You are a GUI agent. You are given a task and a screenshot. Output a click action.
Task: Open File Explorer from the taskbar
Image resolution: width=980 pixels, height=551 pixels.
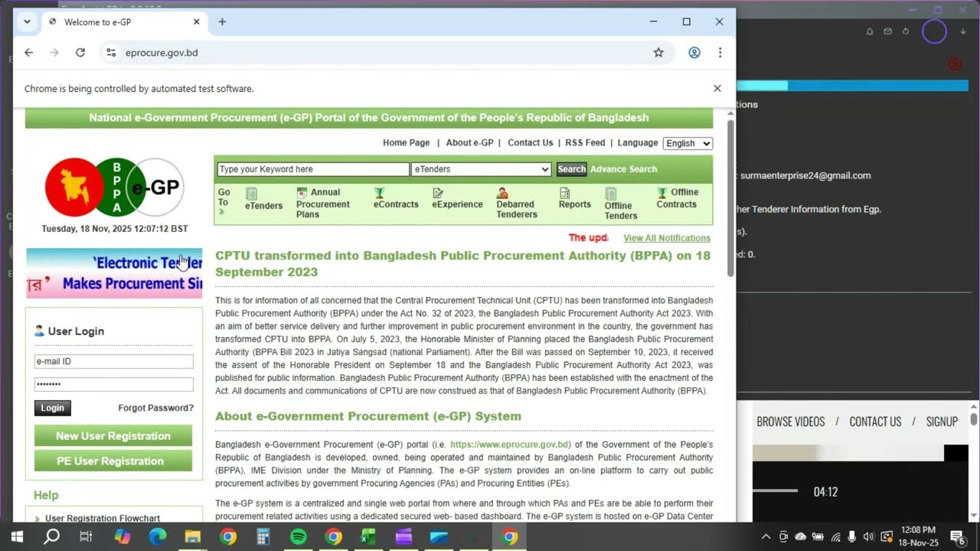click(x=192, y=536)
